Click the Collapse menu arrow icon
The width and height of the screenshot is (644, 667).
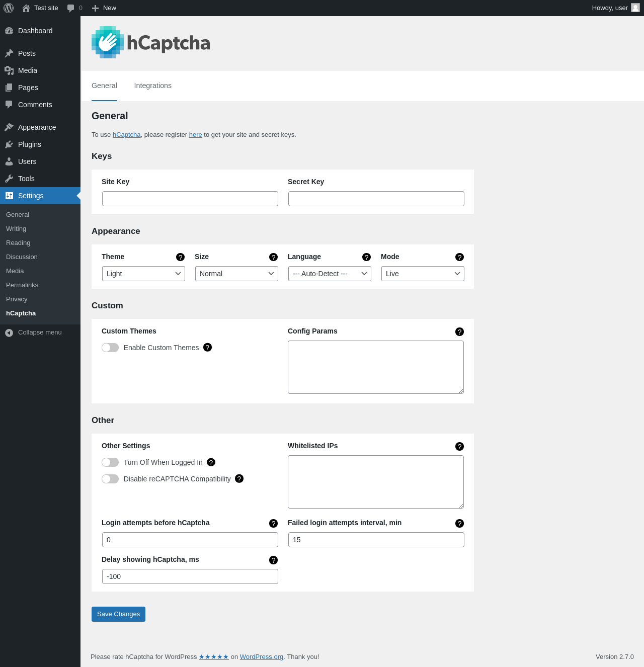9,332
